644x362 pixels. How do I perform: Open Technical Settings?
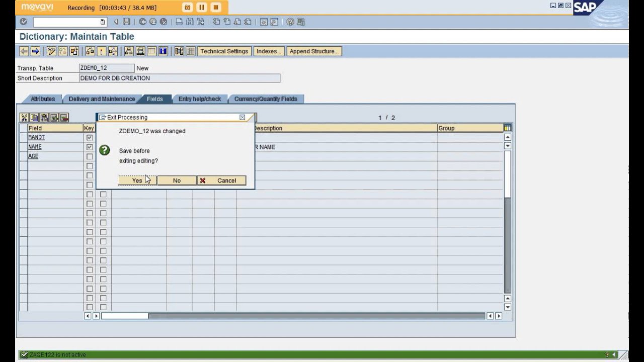(x=224, y=51)
